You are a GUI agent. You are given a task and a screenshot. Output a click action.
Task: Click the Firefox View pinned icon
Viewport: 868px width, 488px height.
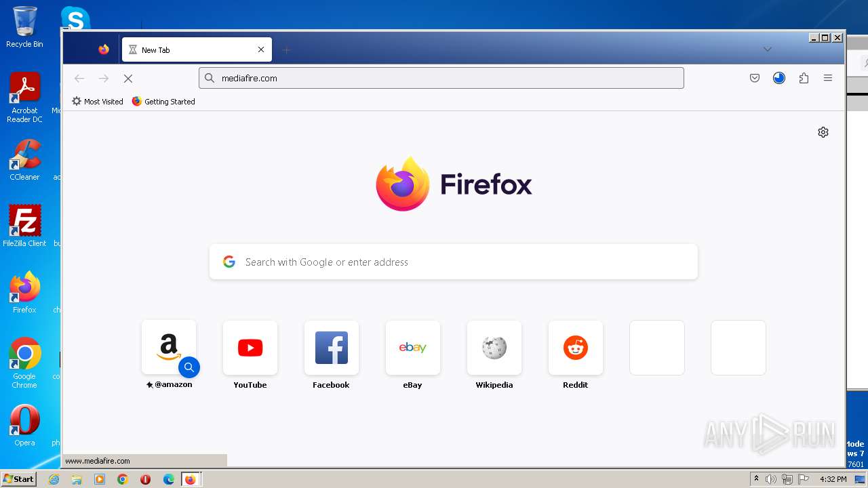point(104,49)
